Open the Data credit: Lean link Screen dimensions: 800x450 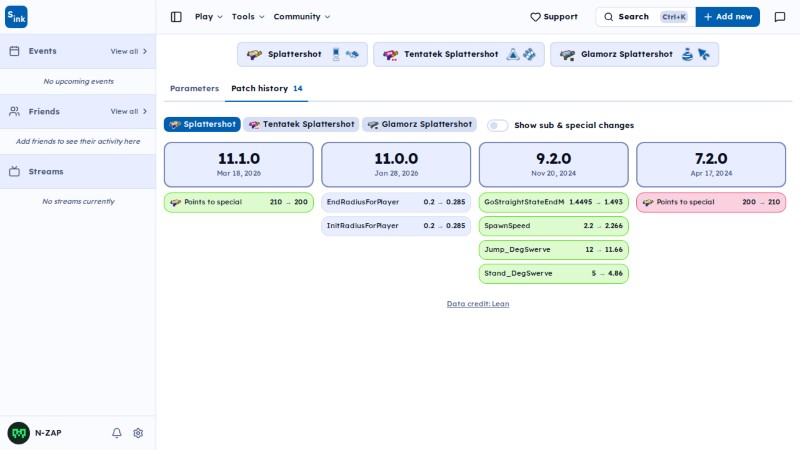coord(478,304)
